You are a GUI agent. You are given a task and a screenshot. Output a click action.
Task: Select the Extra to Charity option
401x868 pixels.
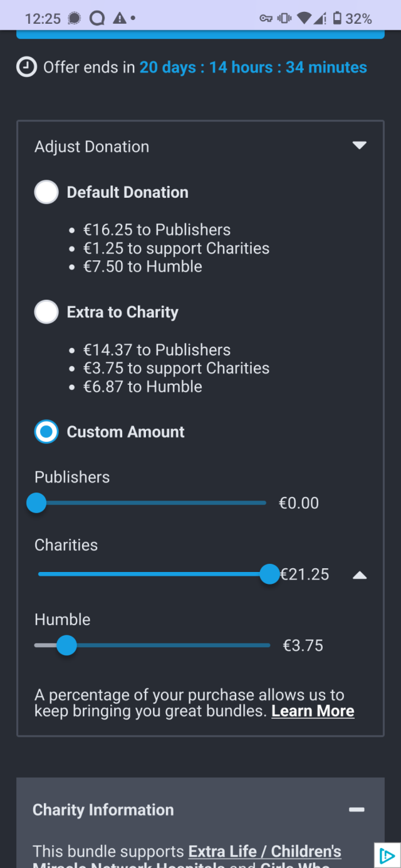[x=46, y=312]
